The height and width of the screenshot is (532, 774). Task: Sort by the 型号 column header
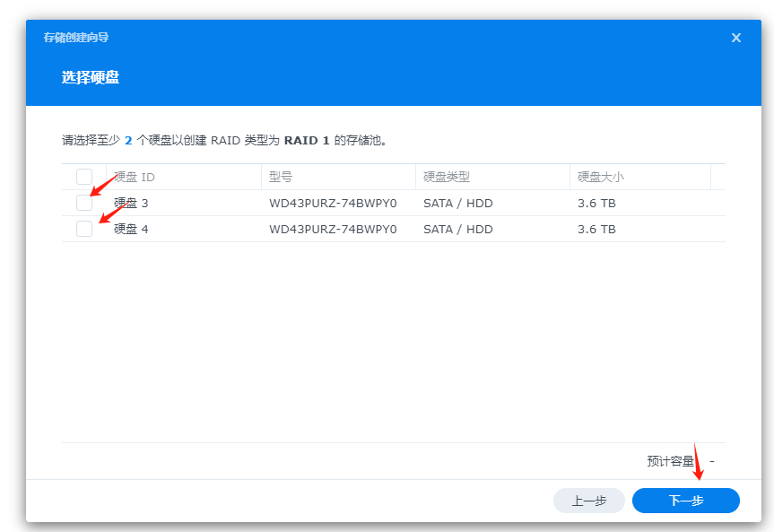pos(338,177)
